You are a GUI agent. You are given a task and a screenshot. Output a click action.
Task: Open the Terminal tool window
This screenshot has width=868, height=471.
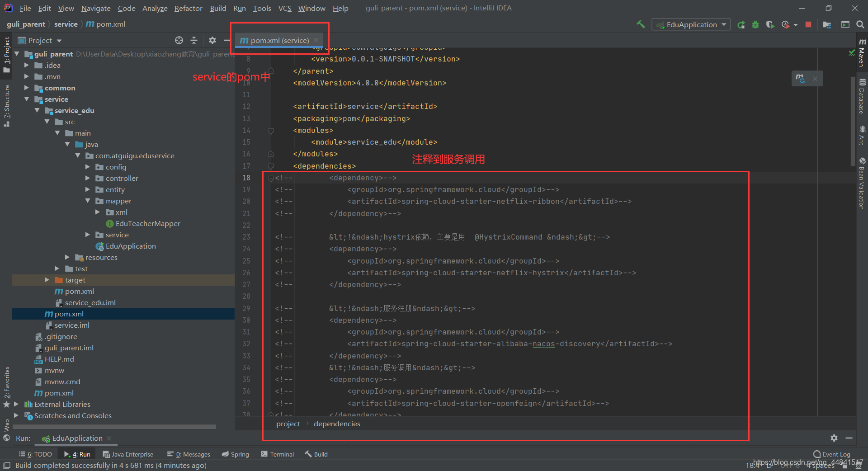pyautogui.click(x=278, y=454)
